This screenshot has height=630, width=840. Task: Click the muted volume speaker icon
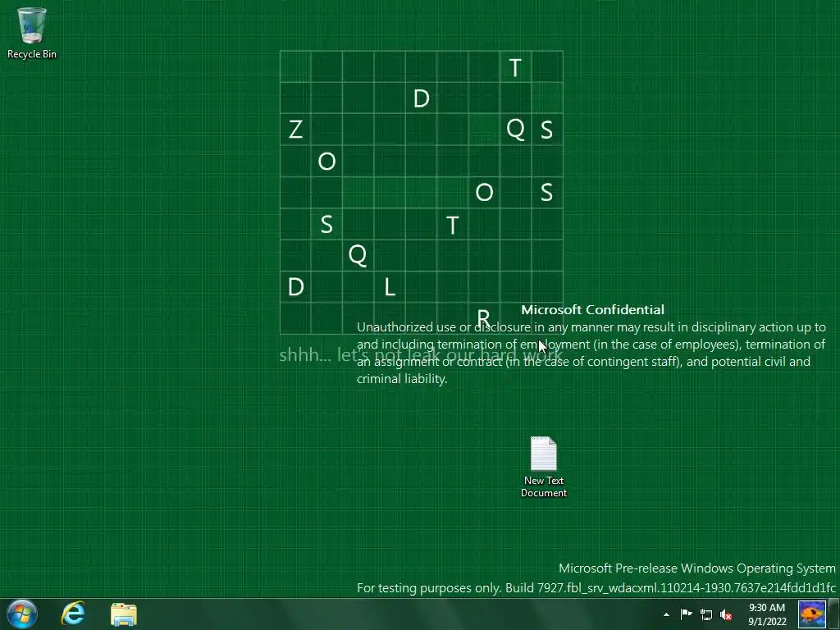(x=726, y=614)
